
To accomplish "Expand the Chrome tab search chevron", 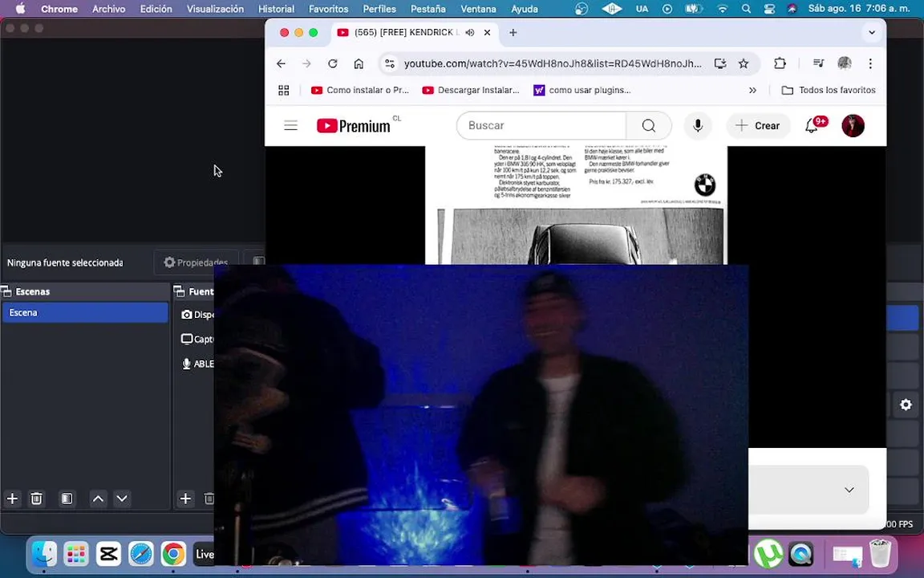I will [x=872, y=32].
